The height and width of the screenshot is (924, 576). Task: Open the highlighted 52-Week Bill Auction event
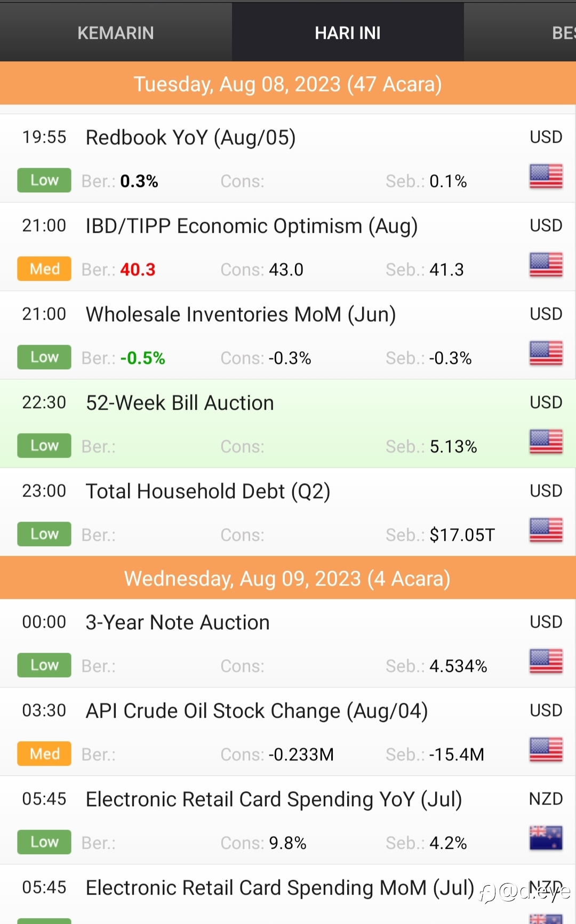tap(288, 424)
